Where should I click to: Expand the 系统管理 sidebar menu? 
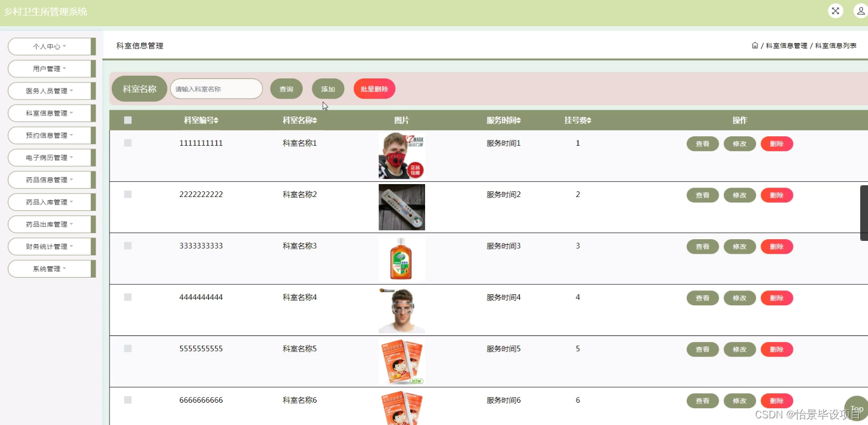coord(51,269)
